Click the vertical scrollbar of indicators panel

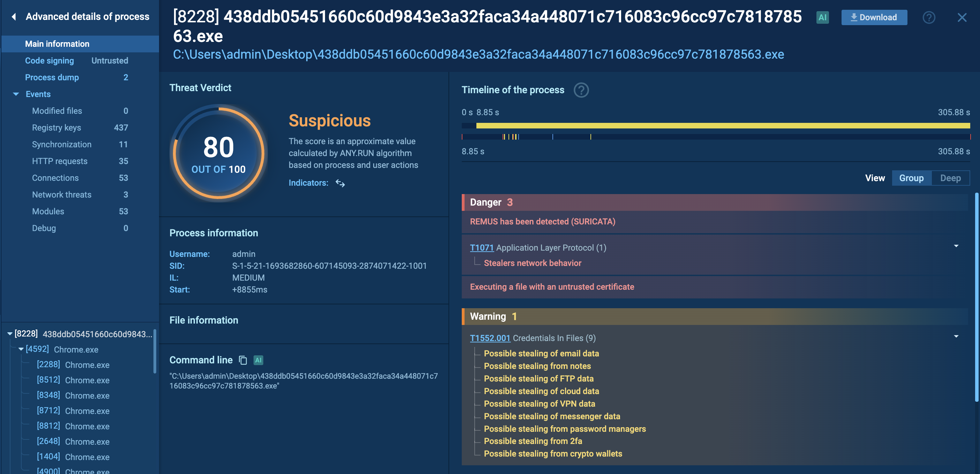[x=977, y=297]
